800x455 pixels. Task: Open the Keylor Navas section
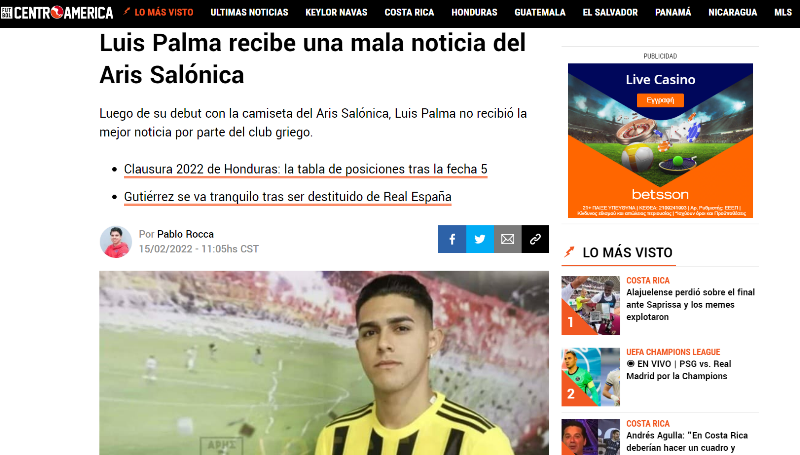[336, 12]
